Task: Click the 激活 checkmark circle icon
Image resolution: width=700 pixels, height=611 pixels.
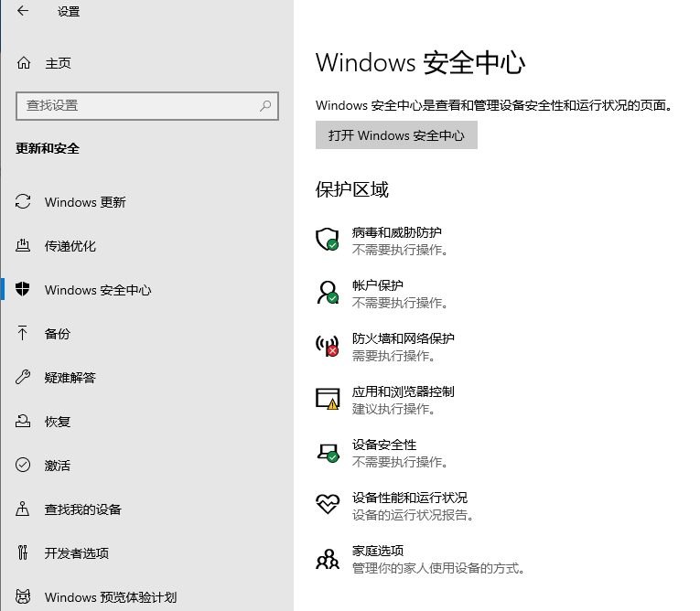Action: pyautogui.click(x=23, y=465)
